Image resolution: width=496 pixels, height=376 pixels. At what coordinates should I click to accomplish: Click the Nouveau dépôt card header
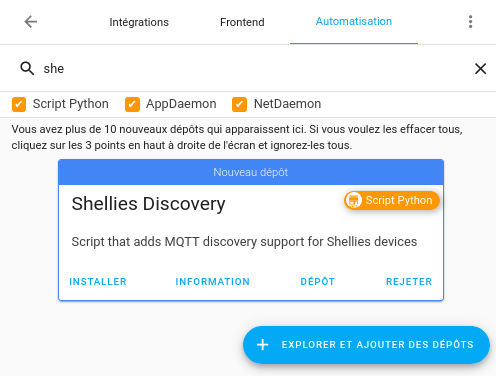point(251,172)
